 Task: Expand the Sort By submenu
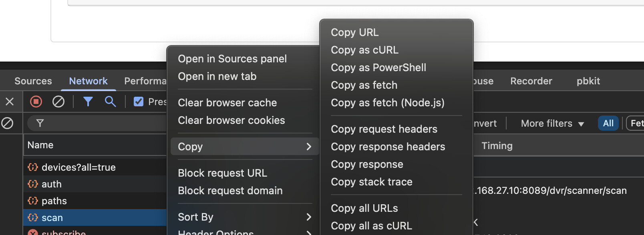(244, 217)
